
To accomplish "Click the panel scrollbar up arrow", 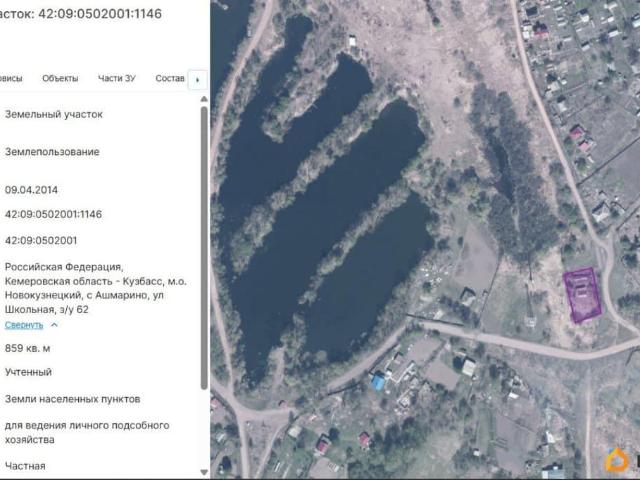I will pos(204,99).
